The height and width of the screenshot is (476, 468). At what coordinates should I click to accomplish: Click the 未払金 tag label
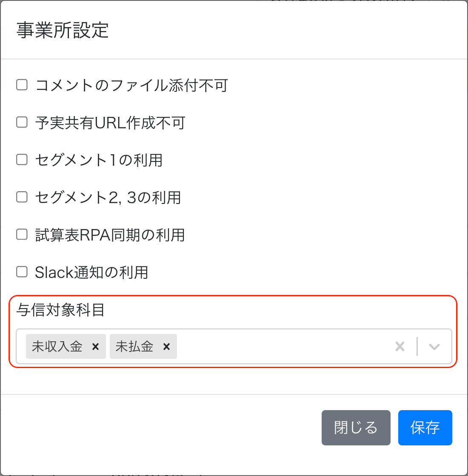[x=134, y=346]
